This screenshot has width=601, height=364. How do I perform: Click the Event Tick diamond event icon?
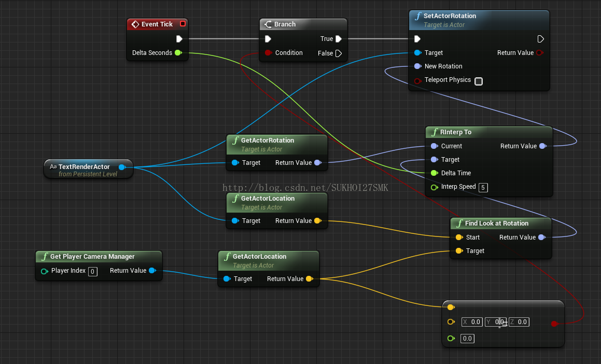[x=135, y=24]
